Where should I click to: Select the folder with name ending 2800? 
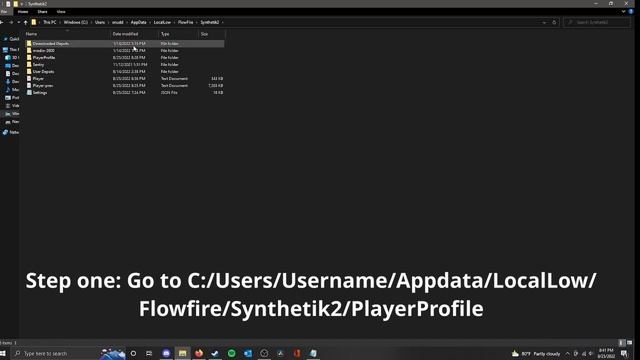click(44, 51)
